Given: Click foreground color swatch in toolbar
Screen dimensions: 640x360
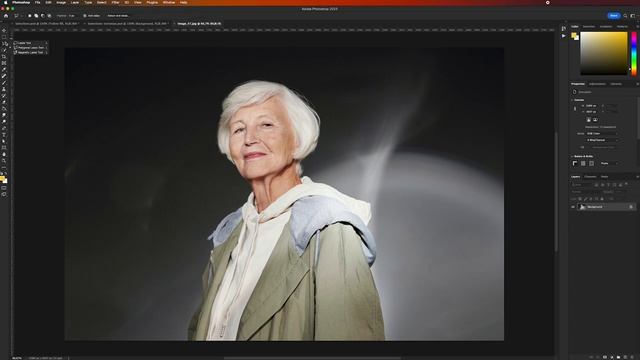Looking at the screenshot, I should click(x=2, y=179).
